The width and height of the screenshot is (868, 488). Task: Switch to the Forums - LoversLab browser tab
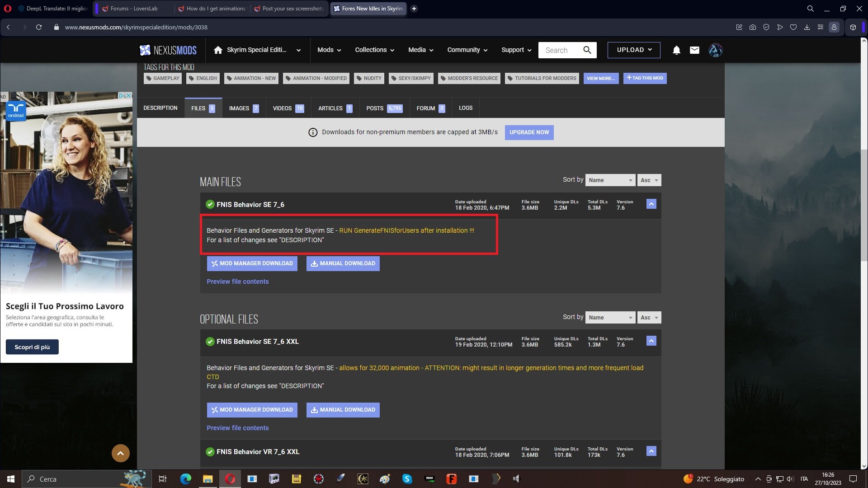click(134, 9)
